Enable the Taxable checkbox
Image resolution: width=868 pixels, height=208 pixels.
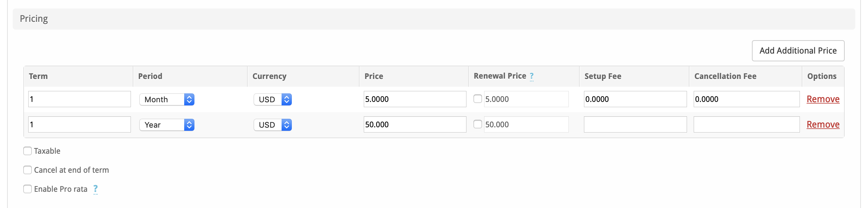[28, 151]
